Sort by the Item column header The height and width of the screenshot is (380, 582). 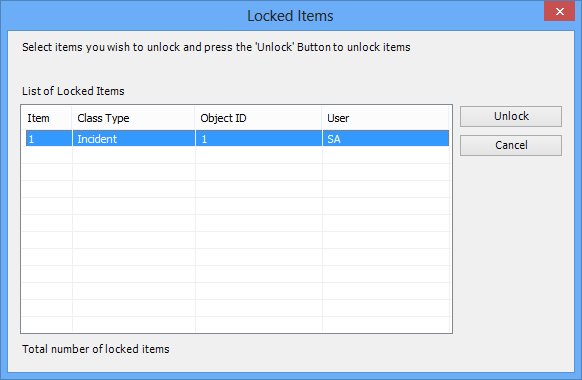tap(47, 118)
